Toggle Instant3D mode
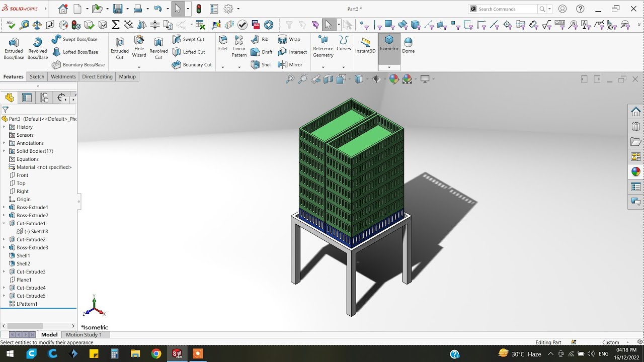Image resolution: width=644 pixels, height=362 pixels. tap(365, 45)
